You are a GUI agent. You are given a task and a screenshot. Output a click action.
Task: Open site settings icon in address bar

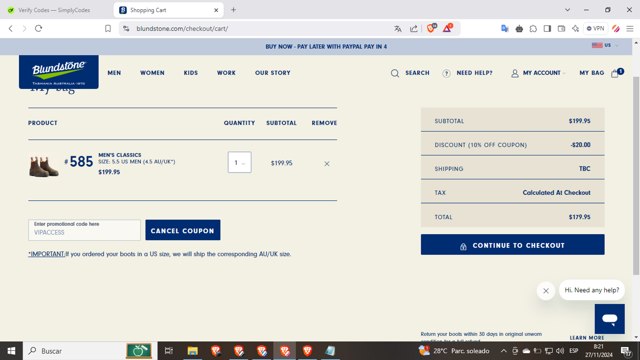coord(126,29)
